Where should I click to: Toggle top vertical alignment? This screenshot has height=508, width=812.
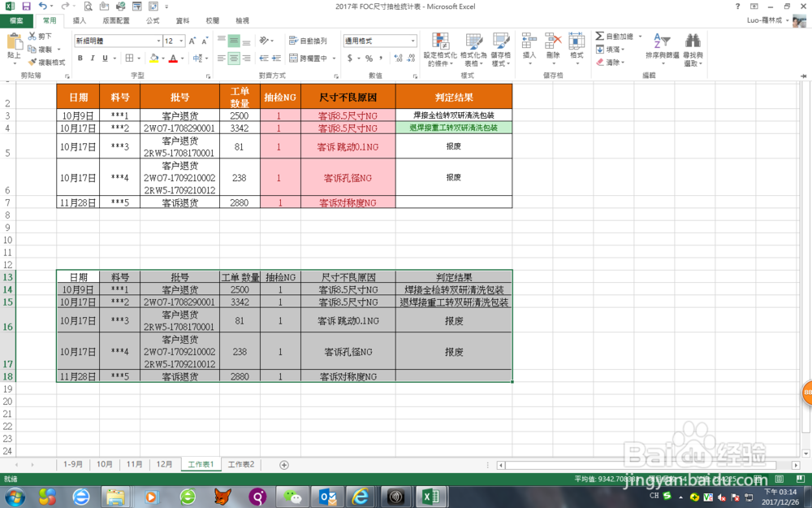coord(222,41)
